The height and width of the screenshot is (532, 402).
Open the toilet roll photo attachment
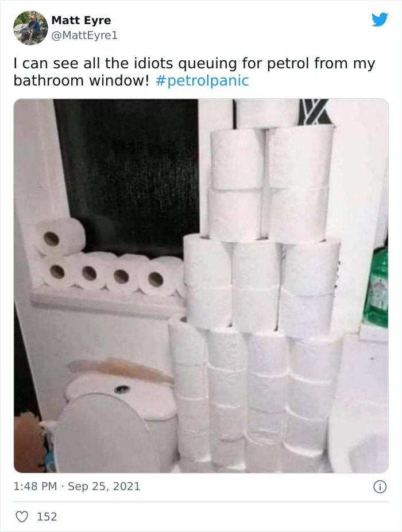click(x=201, y=286)
